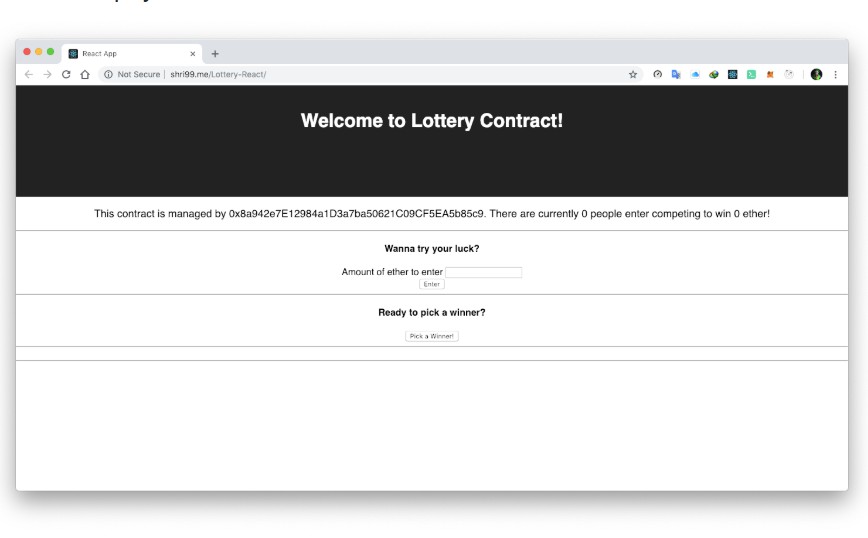Open the React Developer Tools extension

pyautogui.click(x=733, y=74)
